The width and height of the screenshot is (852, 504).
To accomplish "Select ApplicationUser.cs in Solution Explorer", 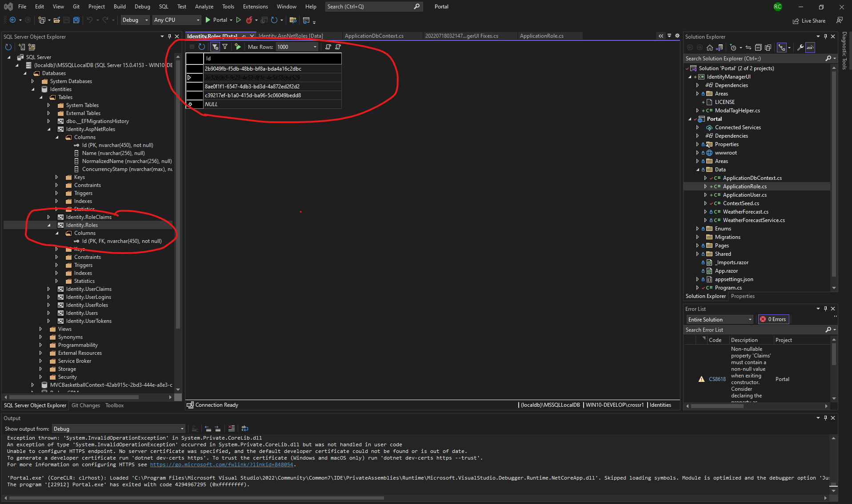I will [x=744, y=195].
